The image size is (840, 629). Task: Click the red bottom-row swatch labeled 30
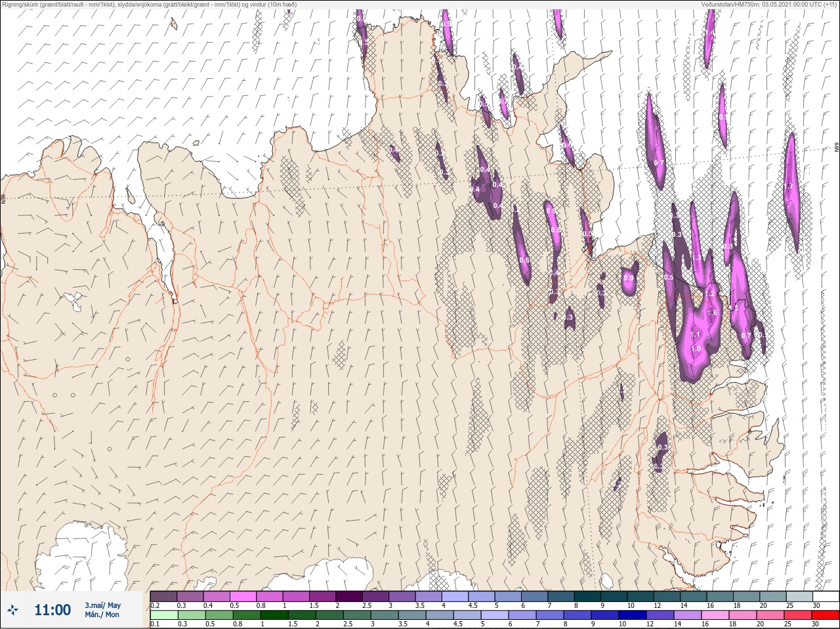click(826, 615)
